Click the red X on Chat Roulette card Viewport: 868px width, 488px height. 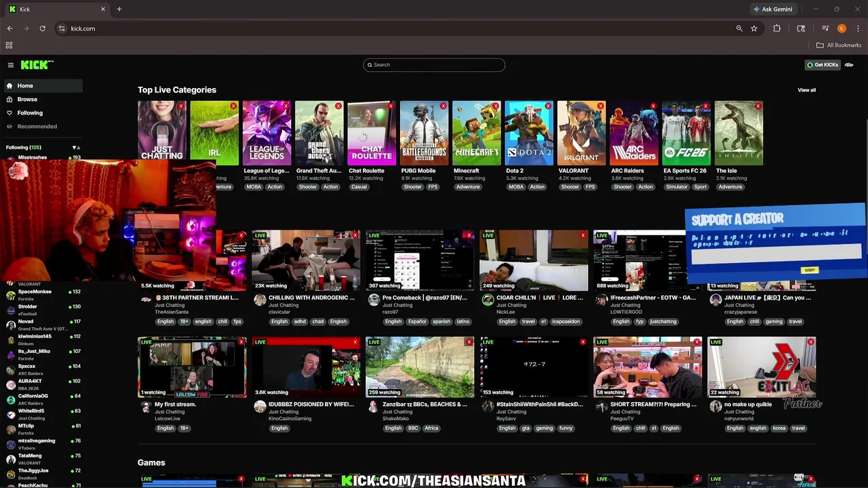pyautogui.click(x=391, y=106)
